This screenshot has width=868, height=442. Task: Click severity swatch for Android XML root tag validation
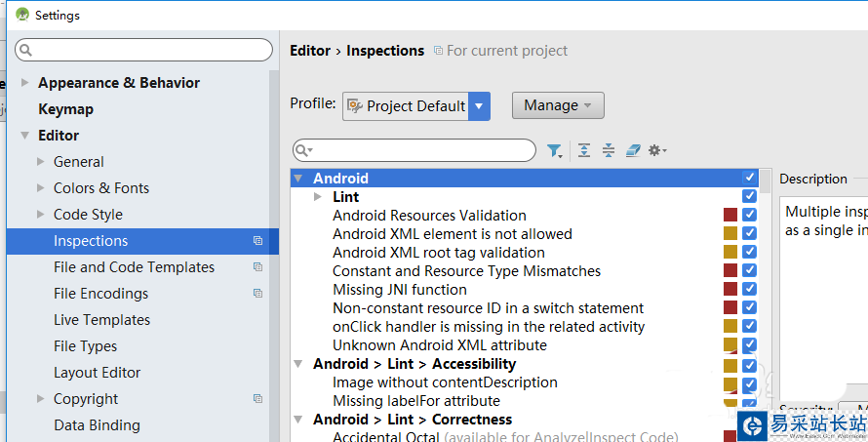point(730,253)
